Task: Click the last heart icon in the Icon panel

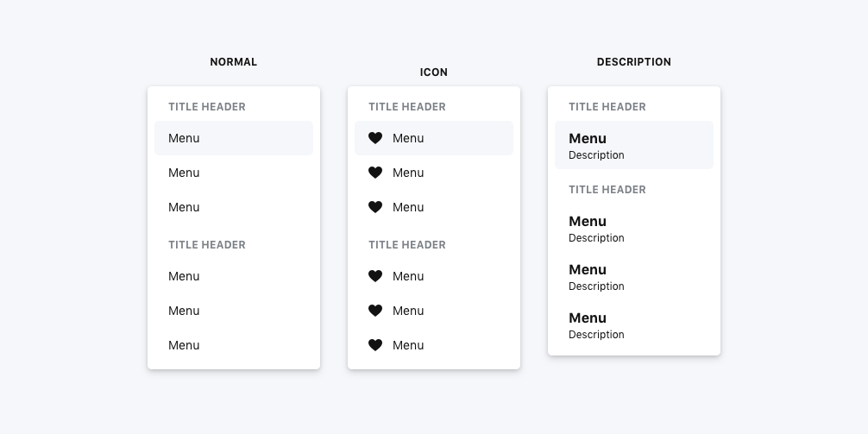Action: click(375, 345)
